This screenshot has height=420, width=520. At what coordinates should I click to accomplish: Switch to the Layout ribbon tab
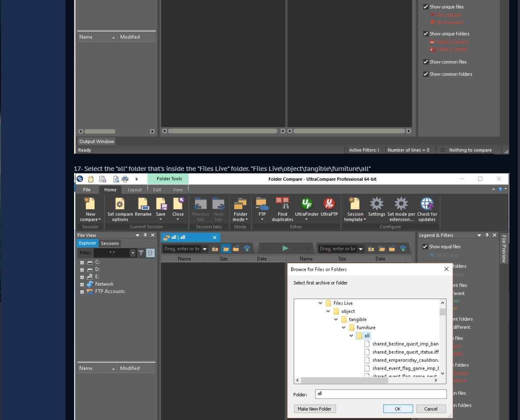click(134, 190)
